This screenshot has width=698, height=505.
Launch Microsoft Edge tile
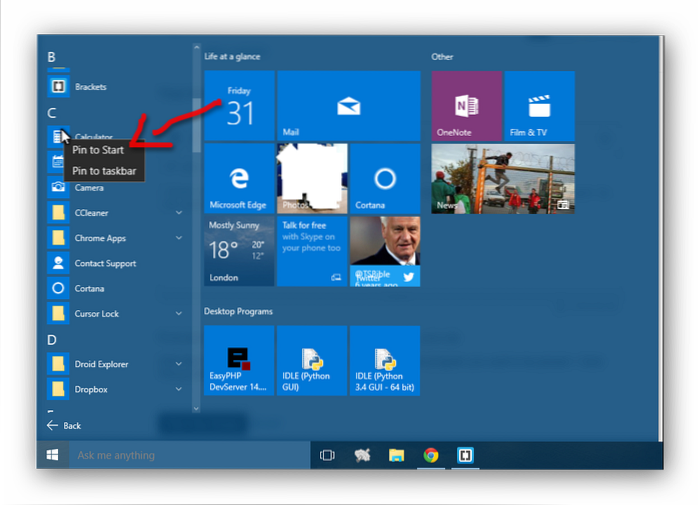pos(238,178)
